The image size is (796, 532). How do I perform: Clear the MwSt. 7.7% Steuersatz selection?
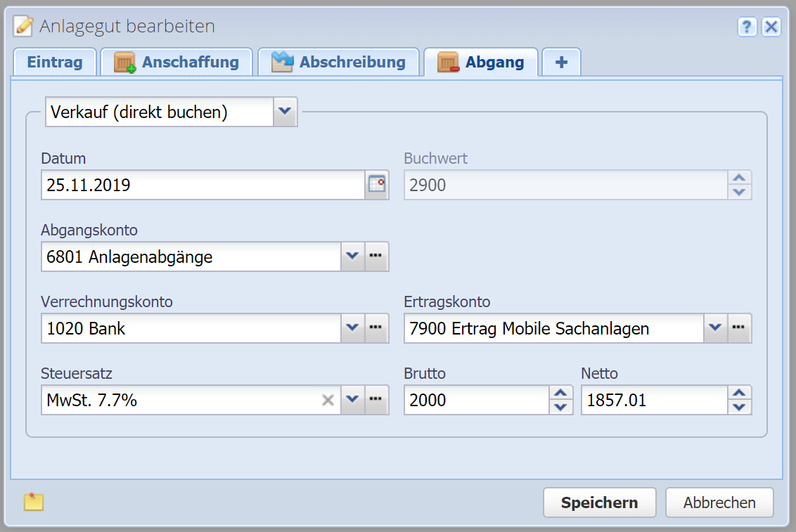[328, 401]
